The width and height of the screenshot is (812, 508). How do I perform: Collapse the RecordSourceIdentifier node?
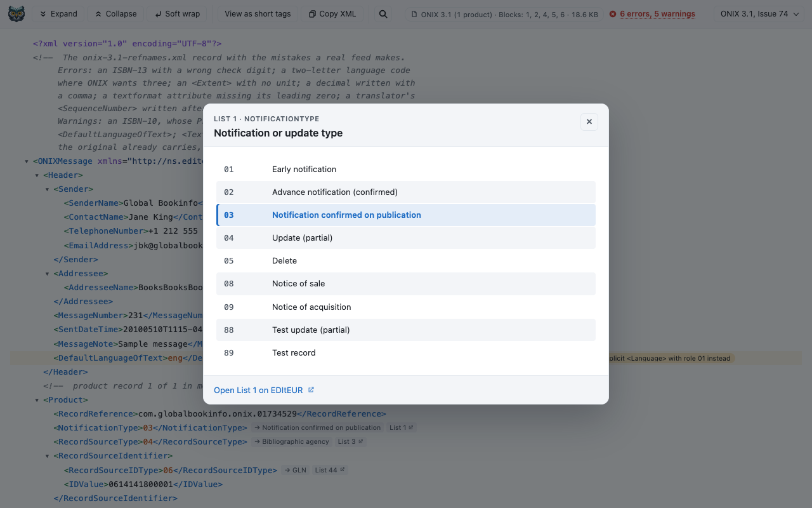(47, 456)
